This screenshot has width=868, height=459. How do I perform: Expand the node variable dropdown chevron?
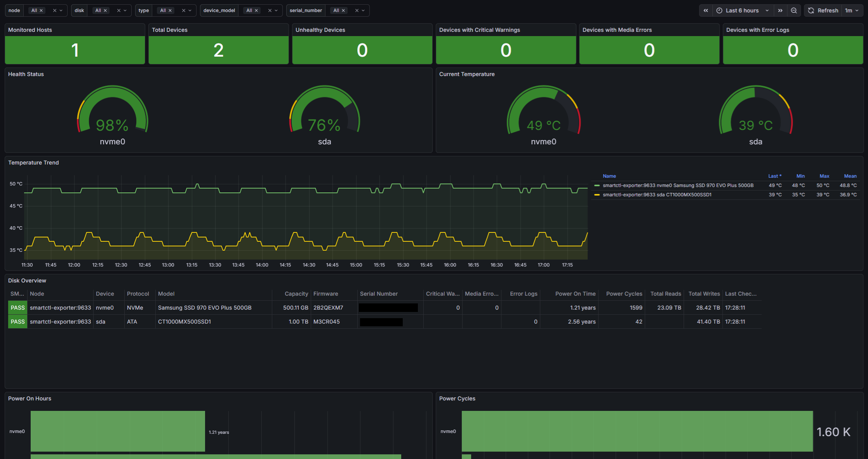[x=61, y=10]
